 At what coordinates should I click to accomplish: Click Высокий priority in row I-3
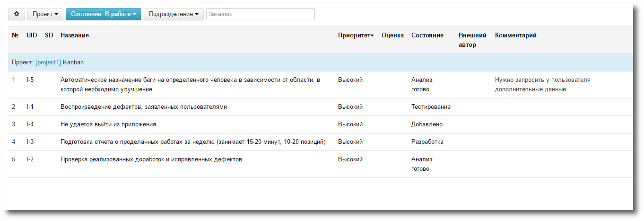350,142
